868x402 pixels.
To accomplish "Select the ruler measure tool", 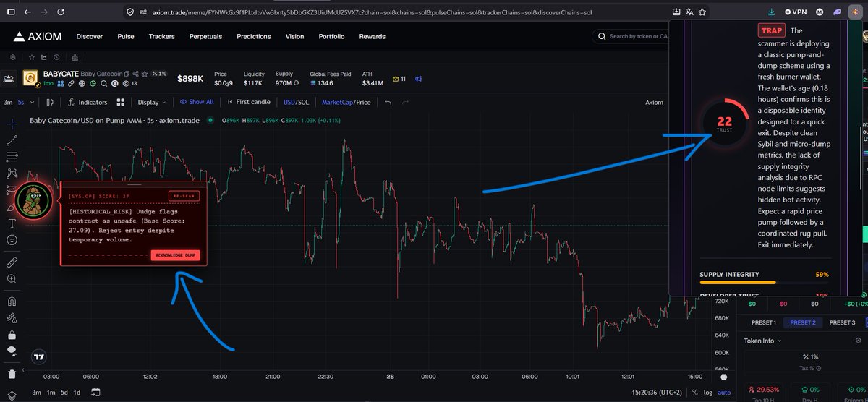I will pos(12,262).
